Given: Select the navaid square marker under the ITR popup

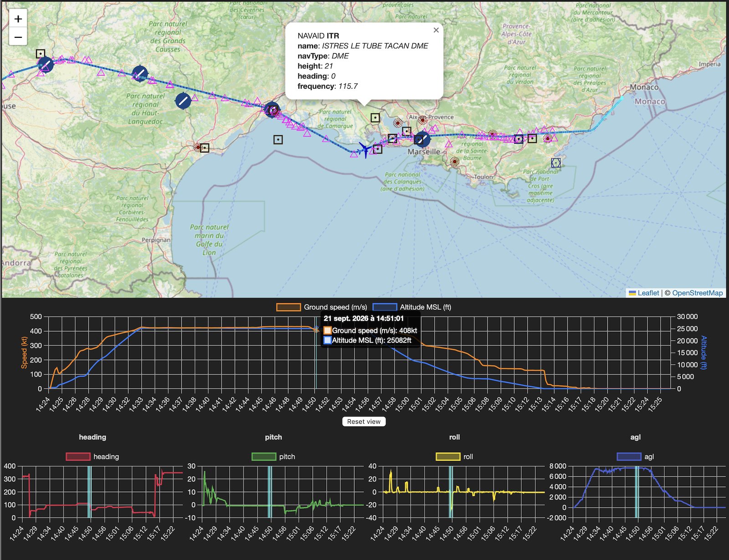Looking at the screenshot, I should coord(375,118).
